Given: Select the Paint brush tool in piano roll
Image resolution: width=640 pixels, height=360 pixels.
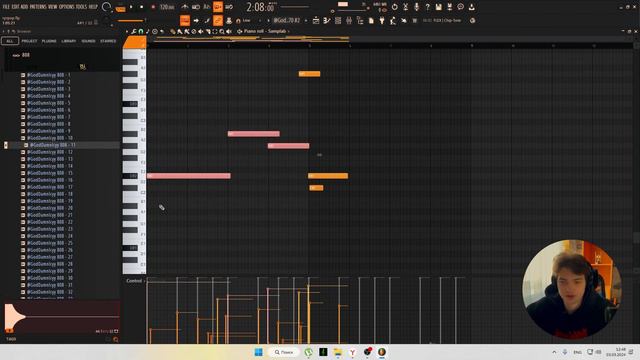Looking at the screenshot, I should [179, 31].
